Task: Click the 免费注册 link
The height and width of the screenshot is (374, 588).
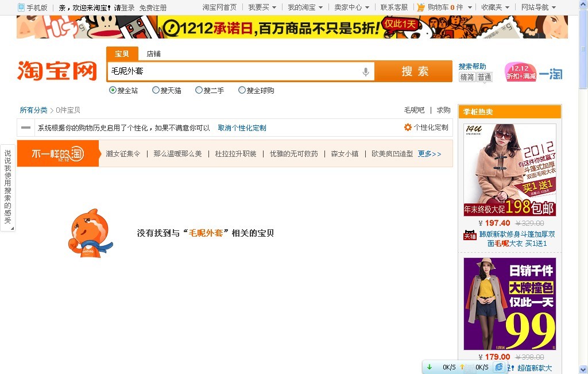Action: click(x=153, y=7)
